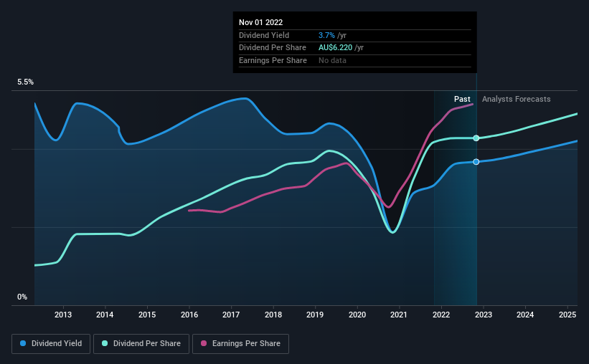Click the 2019 x-axis label

tap(315, 315)
